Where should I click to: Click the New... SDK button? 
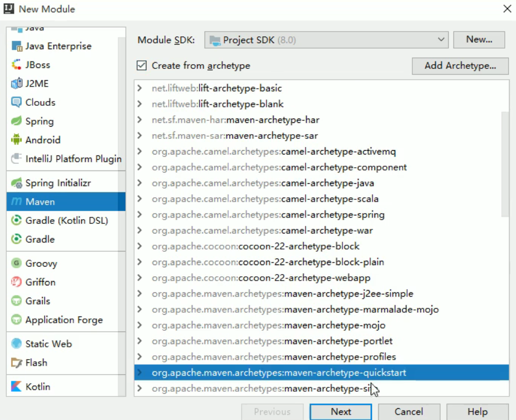[479, 40]
